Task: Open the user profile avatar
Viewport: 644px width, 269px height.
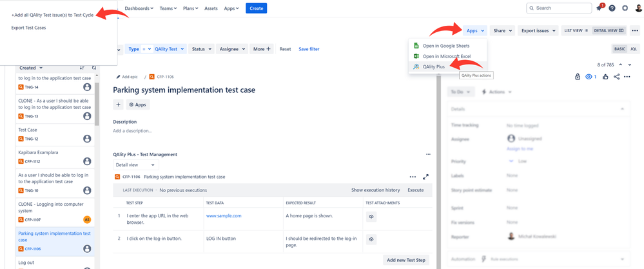Action: (638, 8)
